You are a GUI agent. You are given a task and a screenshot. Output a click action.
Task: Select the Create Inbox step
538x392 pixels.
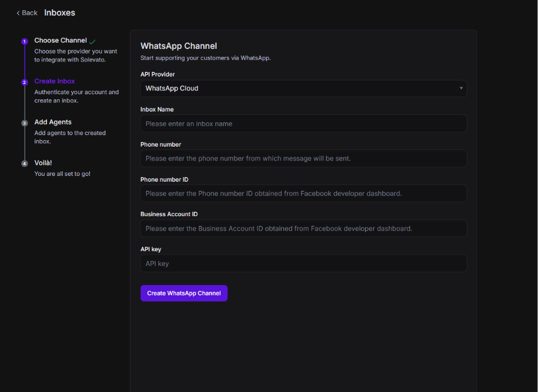click(x=55, y=82)
